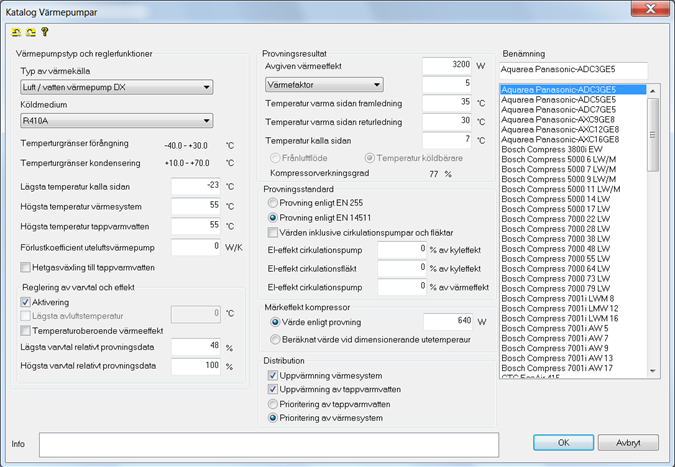Click Temperatur kalla sidan field
The height and width of the screenshot is (467, 675).
[x=447, y=140]
